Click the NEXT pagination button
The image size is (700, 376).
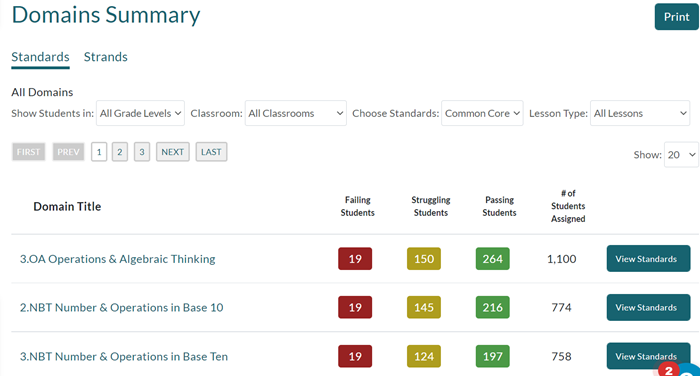pos(172,152)
